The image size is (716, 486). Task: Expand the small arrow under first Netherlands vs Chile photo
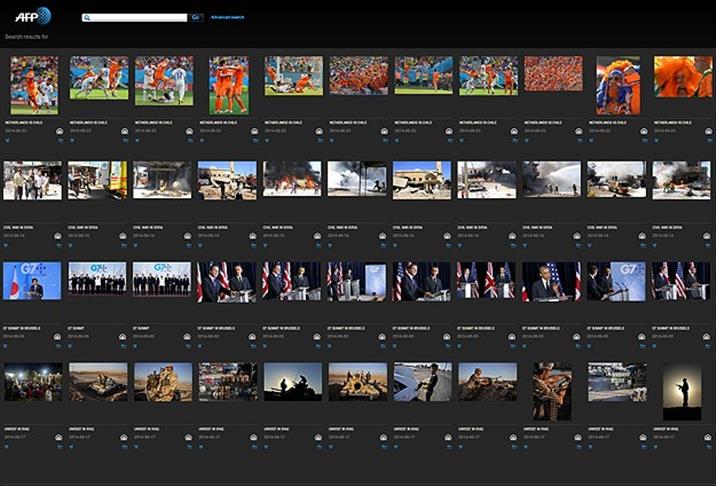point(7,140)
